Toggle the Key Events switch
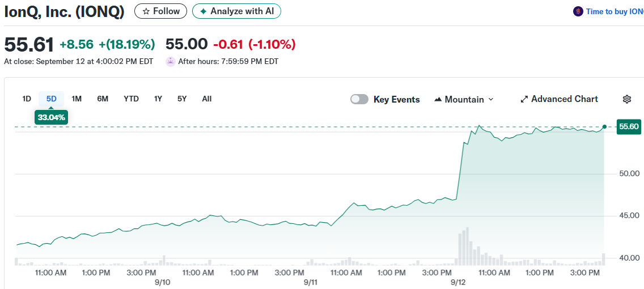Viewport: 644px width, 289px height. coord(359,99)
